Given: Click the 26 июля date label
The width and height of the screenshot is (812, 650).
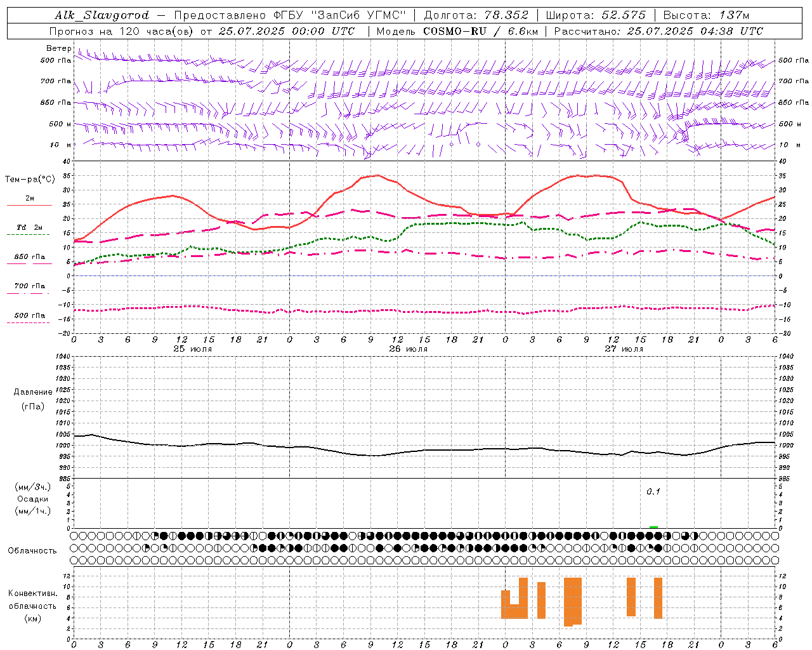Looking at the screenshot, I should point(409,349).
